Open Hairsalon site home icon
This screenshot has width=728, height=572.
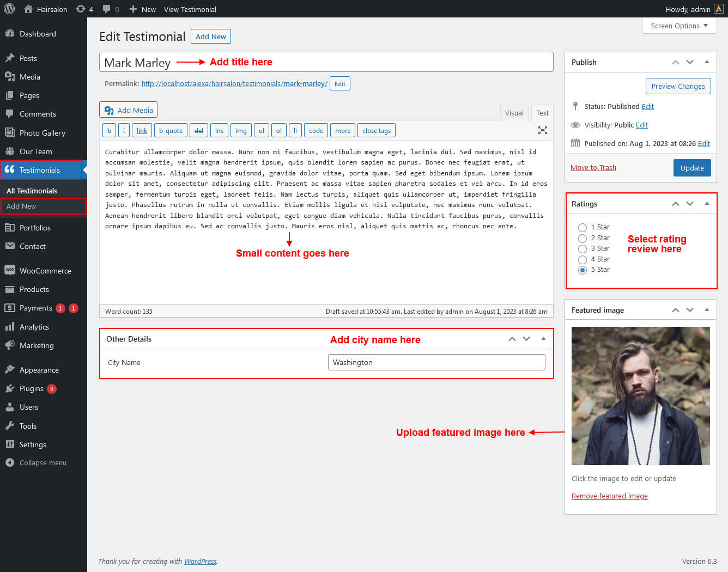tap(28, 9)
